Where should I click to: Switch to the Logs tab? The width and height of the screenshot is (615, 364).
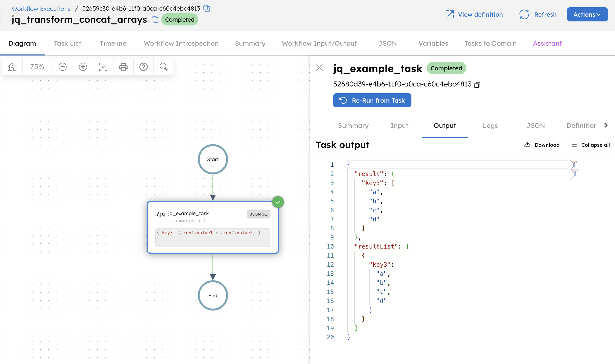tap(490, 125)
